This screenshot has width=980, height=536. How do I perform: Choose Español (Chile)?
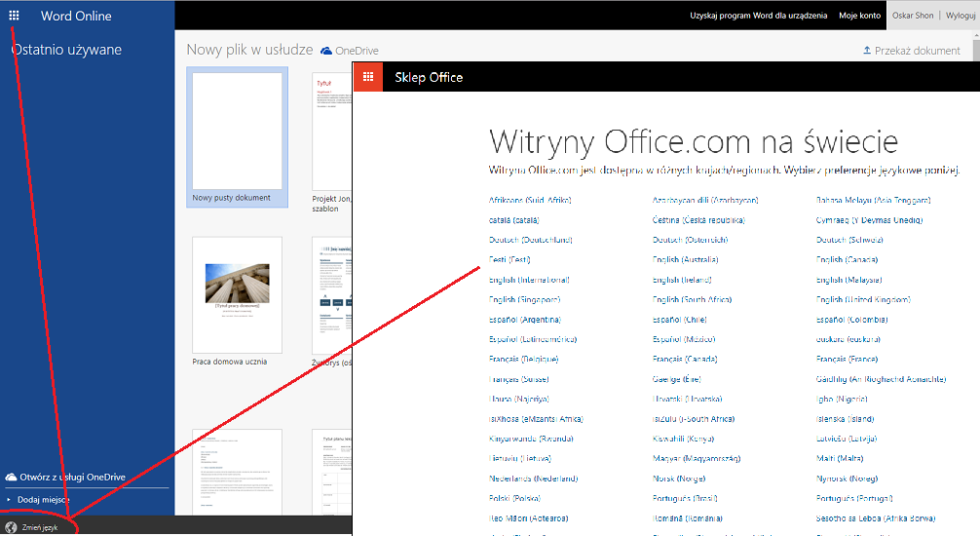[x=679, y=320]
